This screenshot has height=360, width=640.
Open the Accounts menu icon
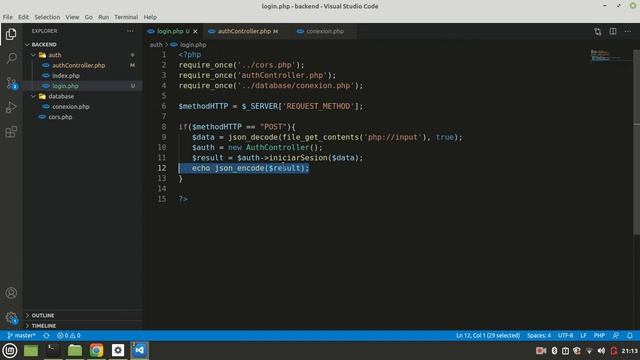[x=11, y=293]
